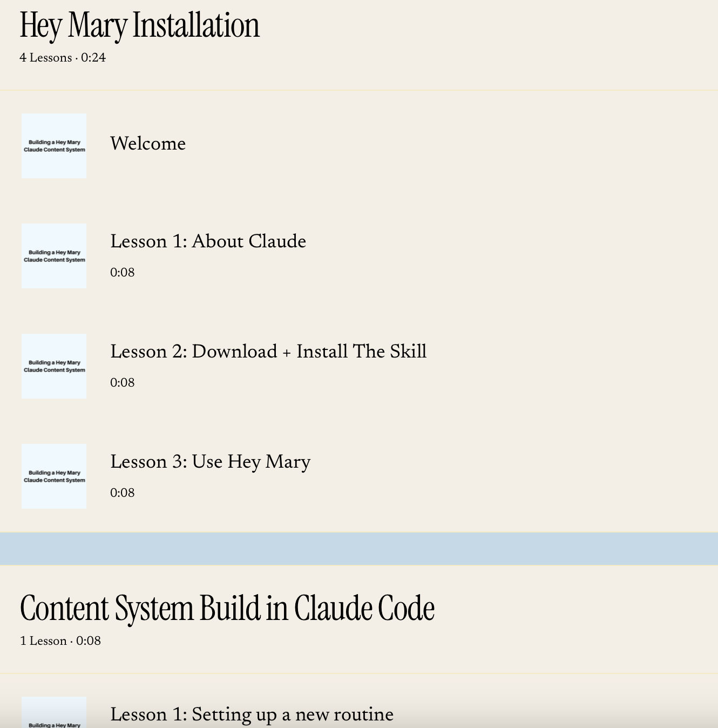718x728 pixels.
Task: Open the Welcome lesson thumbnail
Action: click(54, 146)
